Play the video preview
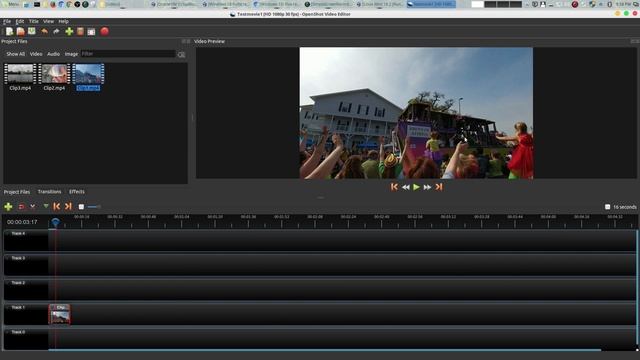This screenshot has height=360, width=640. pyautogui.click(x=416, y=187)
